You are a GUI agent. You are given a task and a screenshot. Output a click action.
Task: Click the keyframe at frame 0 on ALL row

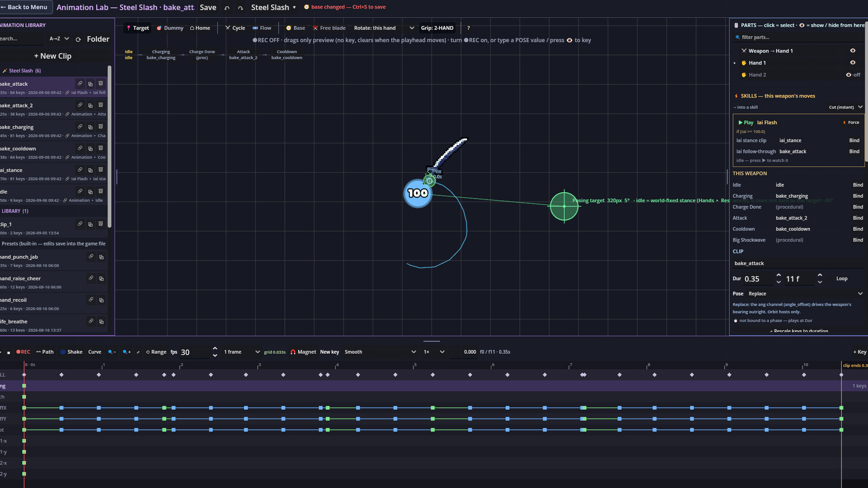[x=24, y=375]
